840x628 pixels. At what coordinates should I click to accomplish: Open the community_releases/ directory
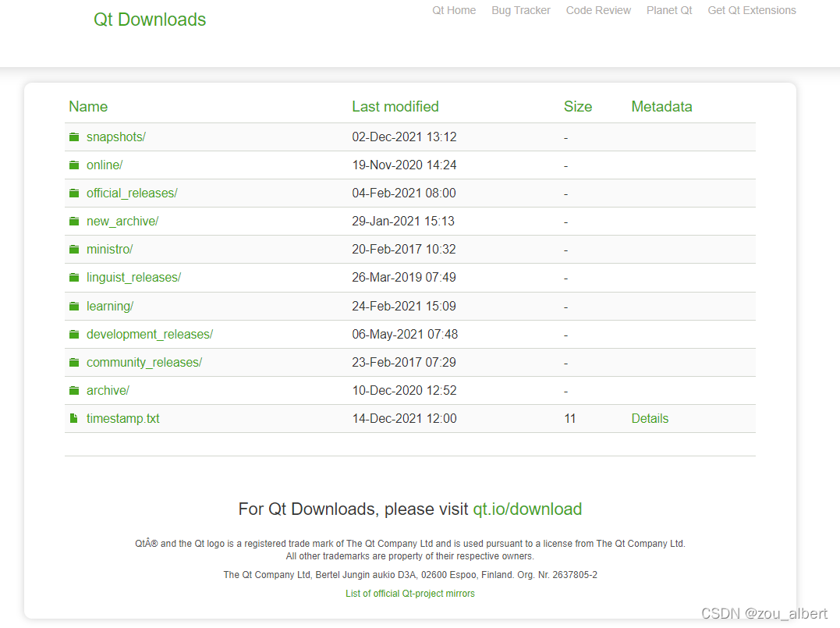pyautogui.click(x=144, y=363)
